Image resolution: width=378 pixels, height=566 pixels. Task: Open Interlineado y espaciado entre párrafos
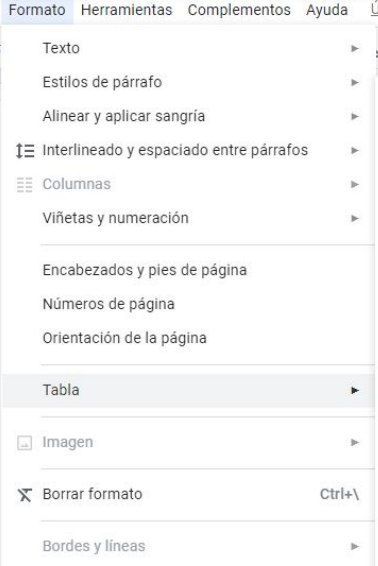tap(188, 151)
